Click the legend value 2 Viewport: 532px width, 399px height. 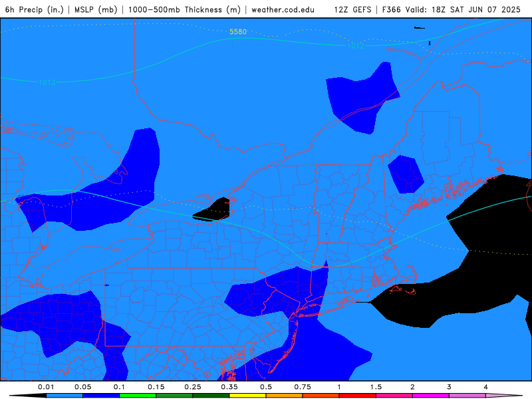pyautogui.click(x=412, y=387)
